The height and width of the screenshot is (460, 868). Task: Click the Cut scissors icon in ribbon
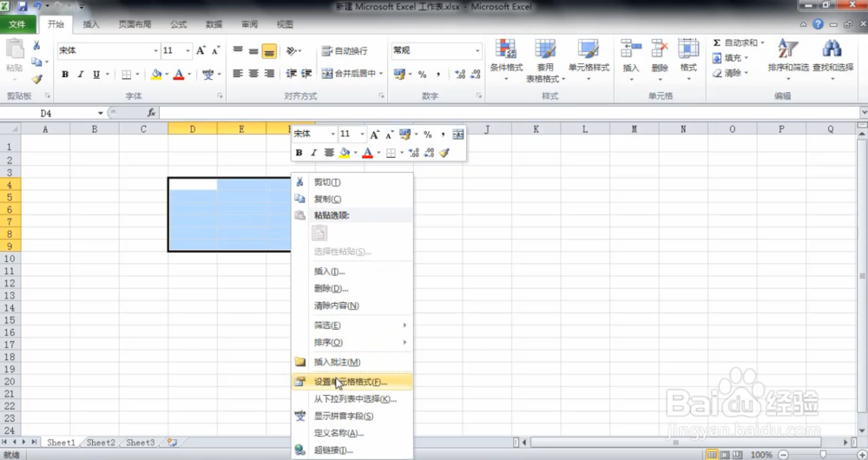pyautogui.click(x=36, y=45)
